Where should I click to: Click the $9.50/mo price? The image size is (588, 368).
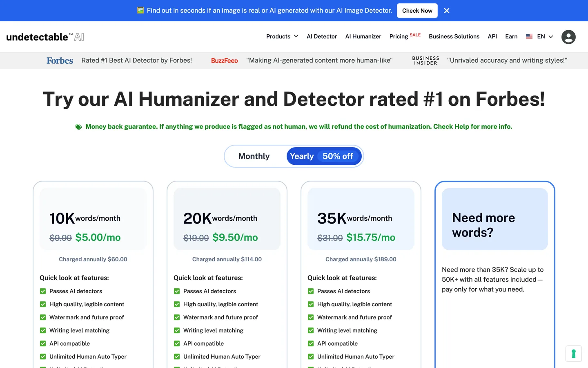click(235, 238)
